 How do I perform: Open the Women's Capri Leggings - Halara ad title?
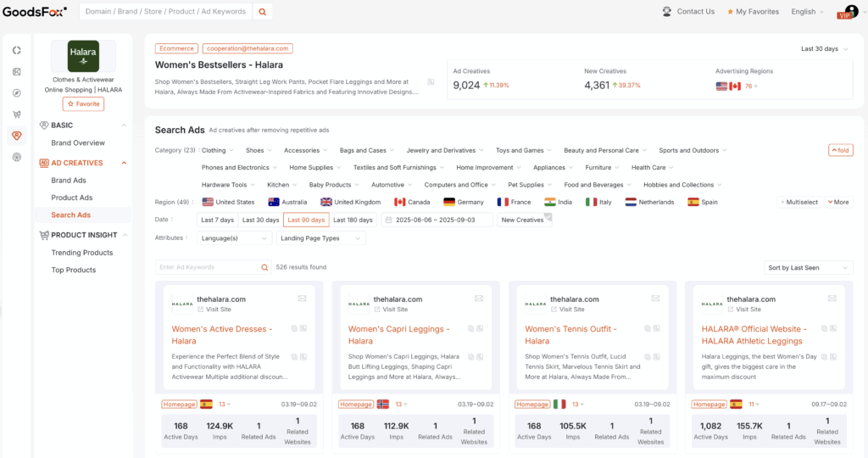tap(398, 335)
